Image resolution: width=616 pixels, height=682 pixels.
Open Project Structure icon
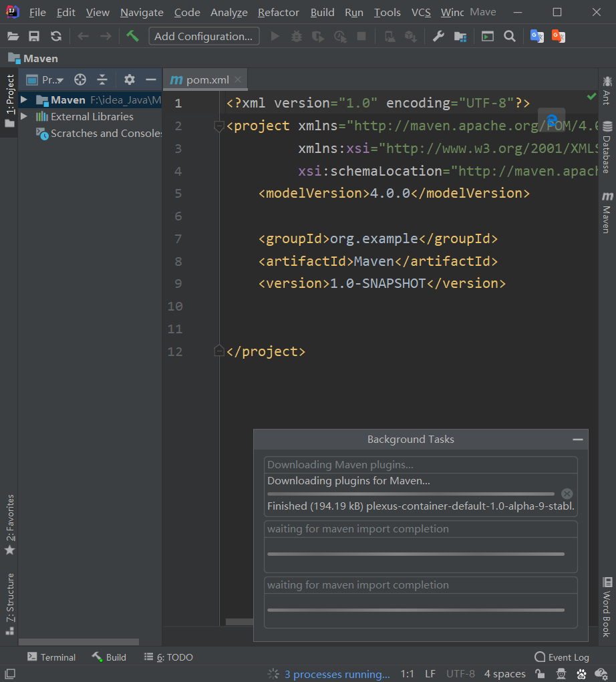click(460, 37)
